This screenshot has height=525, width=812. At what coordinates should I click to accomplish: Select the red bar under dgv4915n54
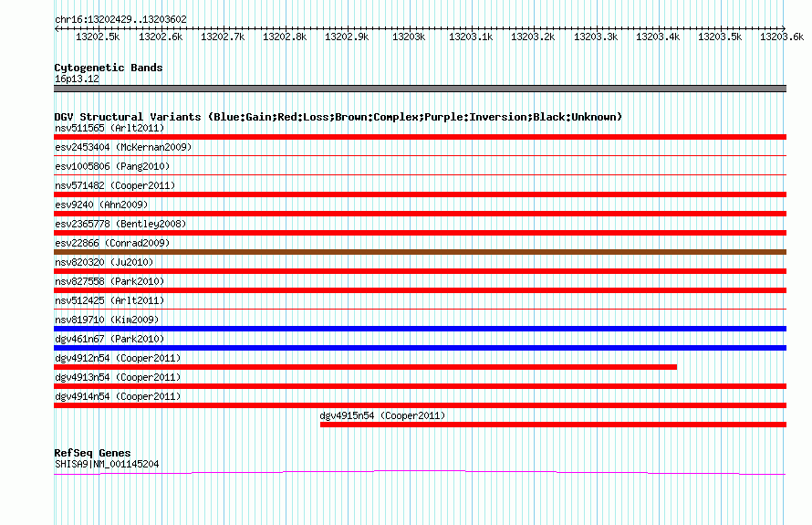553,425
